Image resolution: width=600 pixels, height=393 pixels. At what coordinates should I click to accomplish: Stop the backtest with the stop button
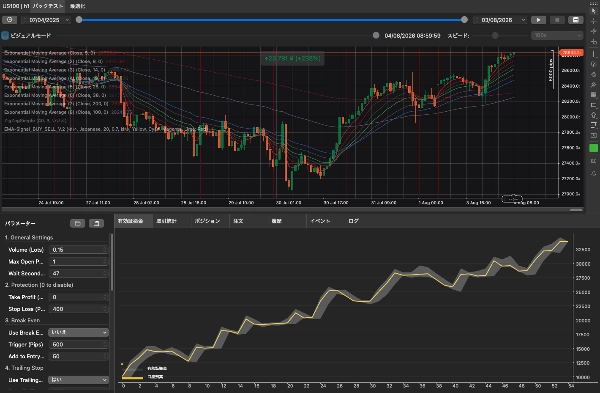point(557,20)
